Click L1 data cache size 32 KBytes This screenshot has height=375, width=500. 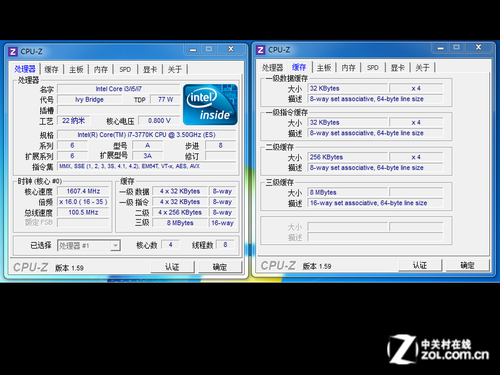click(348, 88)
